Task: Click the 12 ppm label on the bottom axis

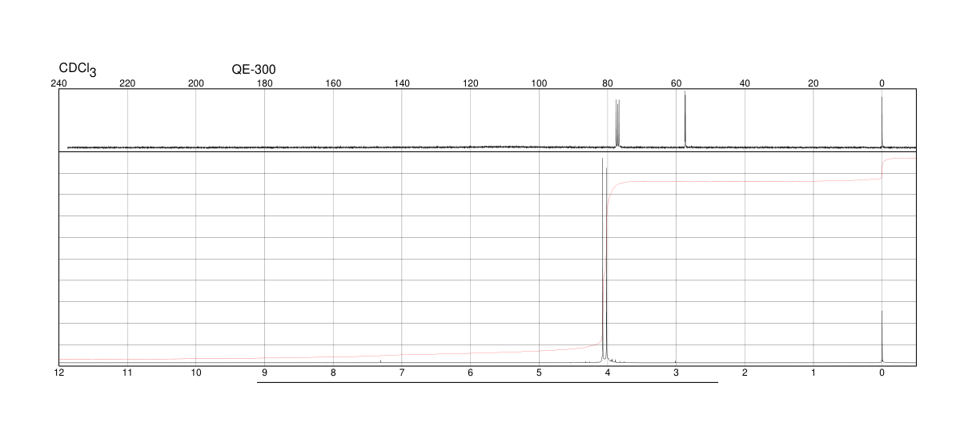Action: (58, 373)
